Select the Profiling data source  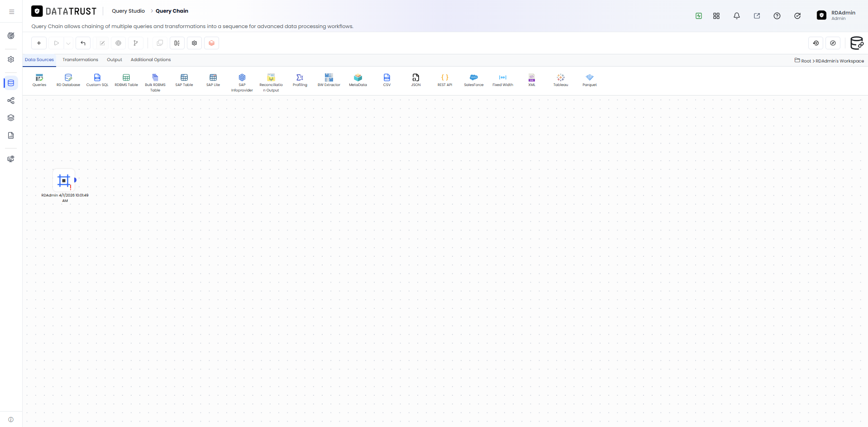(300, 80)
